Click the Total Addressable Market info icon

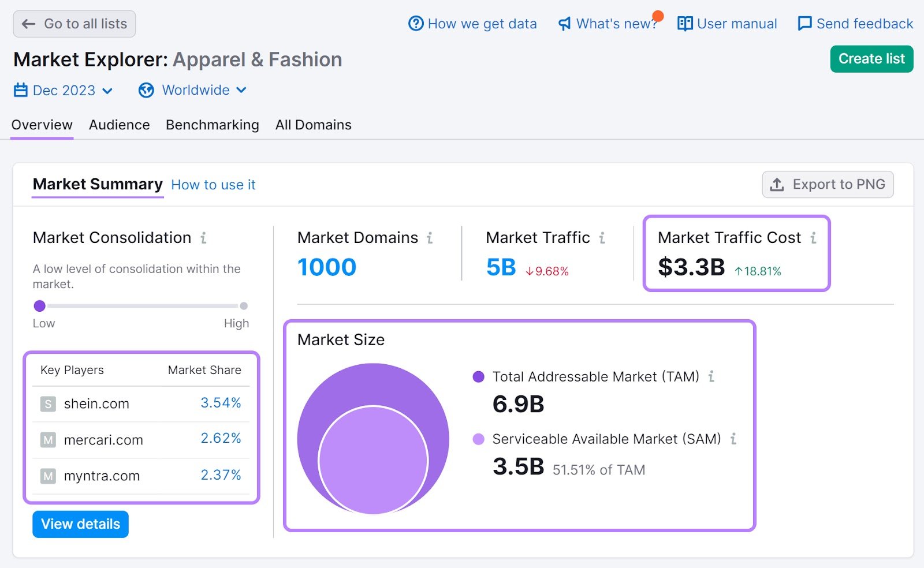(711, 376)
